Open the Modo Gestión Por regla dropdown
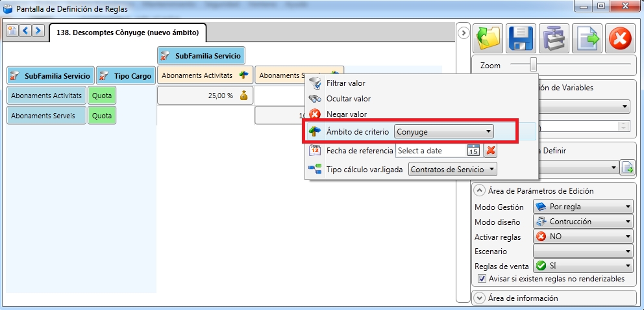 (583, 207)
